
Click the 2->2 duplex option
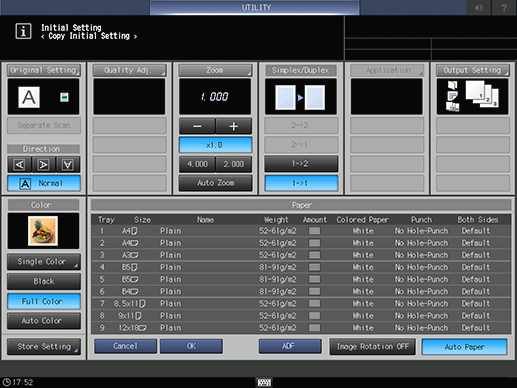click(301, 125)
